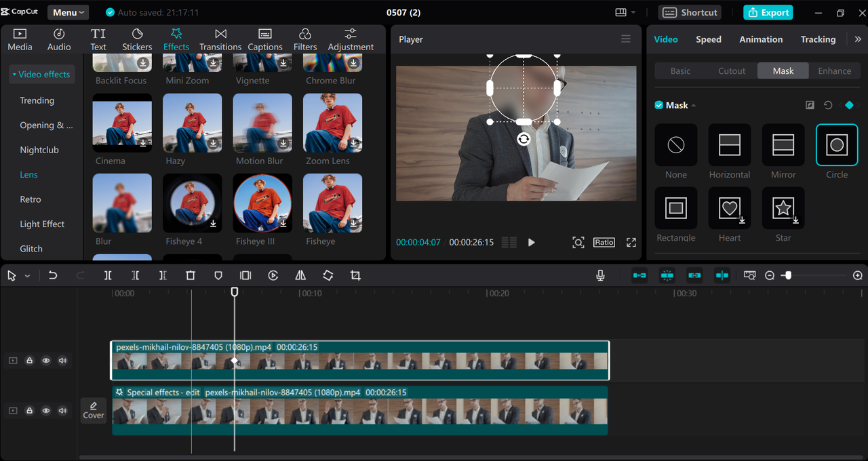Mute the main track beside Cover button
Image resolution: width=868 pixels, height=461 pixels.
(x=63, y=410)
